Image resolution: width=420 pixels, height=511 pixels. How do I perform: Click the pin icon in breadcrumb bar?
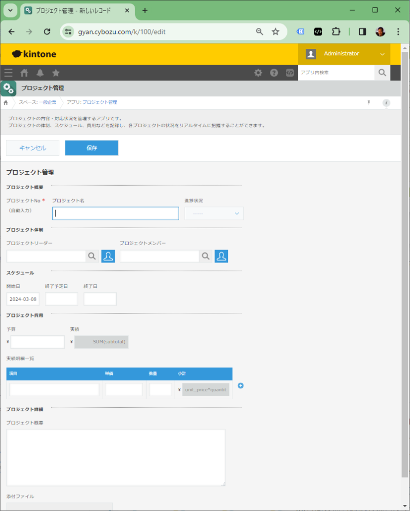pyautogui.click(x=369, y=103)
